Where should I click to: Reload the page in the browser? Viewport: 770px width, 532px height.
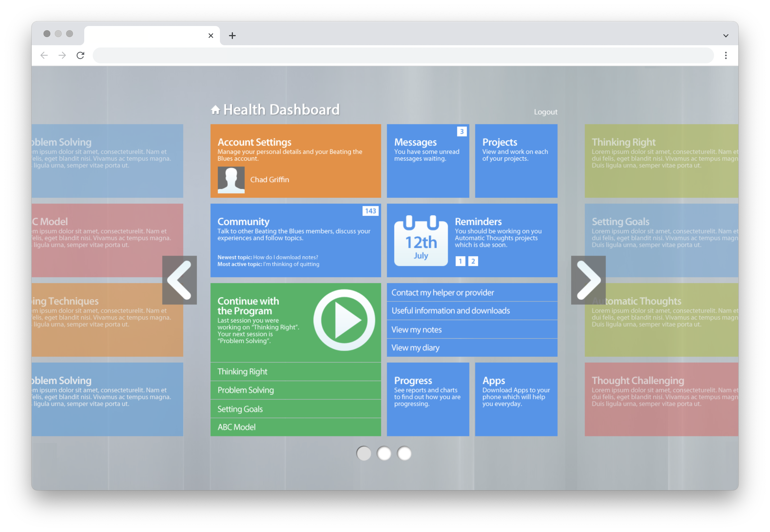[80, 55]
